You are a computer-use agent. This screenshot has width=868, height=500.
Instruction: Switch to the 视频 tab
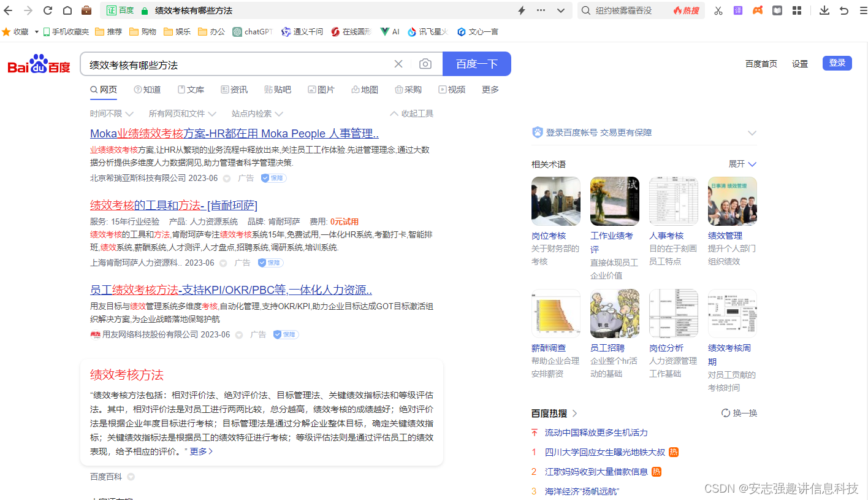click(452, 90)
